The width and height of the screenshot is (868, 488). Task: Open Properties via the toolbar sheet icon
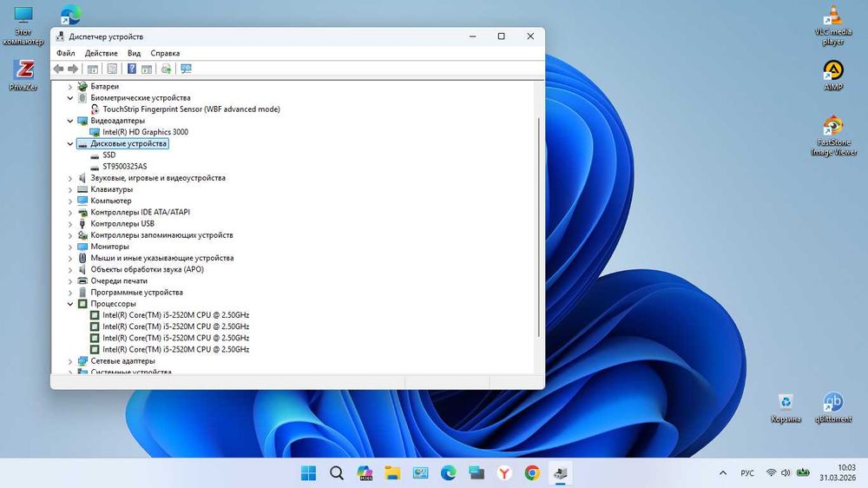click(x=112, y=69)
